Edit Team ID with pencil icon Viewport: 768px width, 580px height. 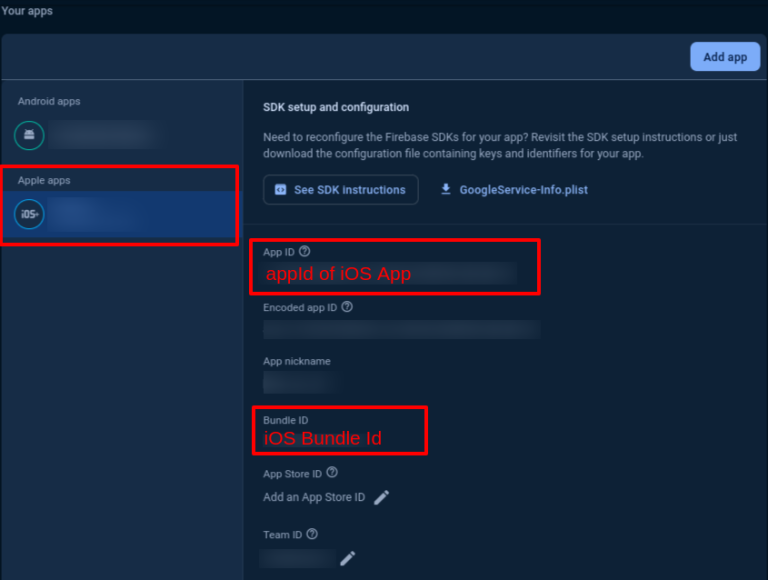(348, 558)
